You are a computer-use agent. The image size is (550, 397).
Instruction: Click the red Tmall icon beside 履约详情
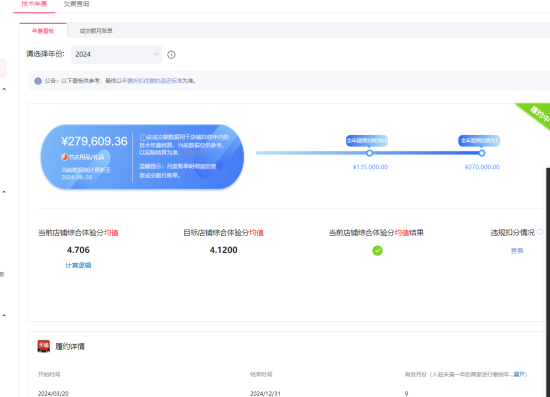[44, 346]
